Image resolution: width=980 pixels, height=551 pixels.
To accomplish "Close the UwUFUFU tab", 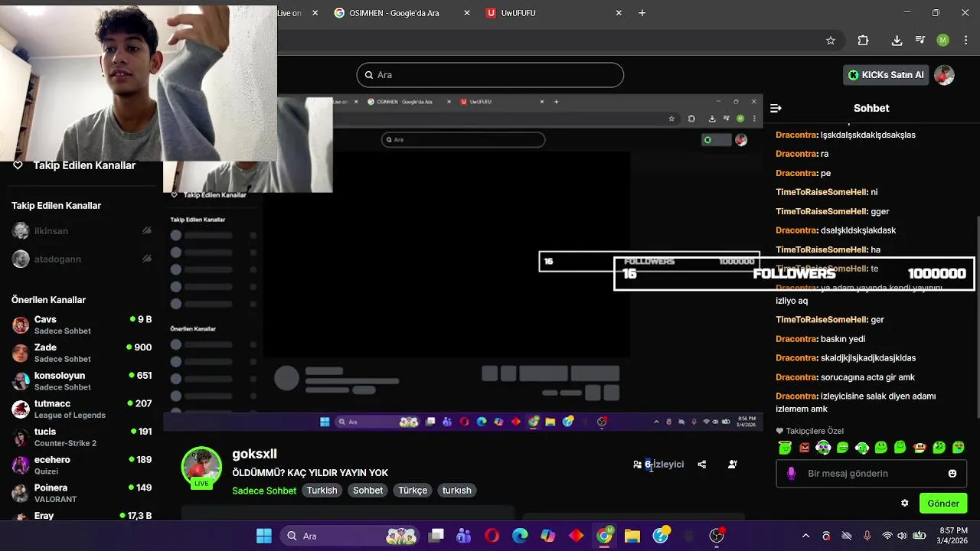I will click(x=619, y=13).
